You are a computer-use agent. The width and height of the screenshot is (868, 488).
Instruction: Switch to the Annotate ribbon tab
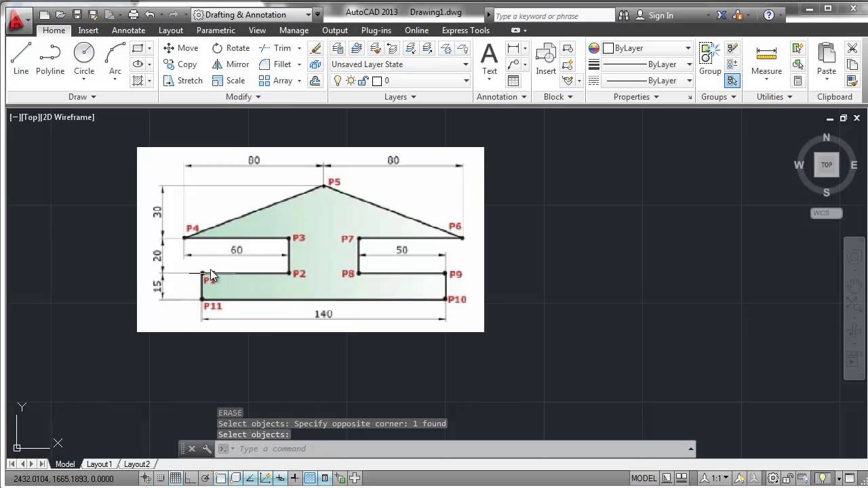click(128, 30)
